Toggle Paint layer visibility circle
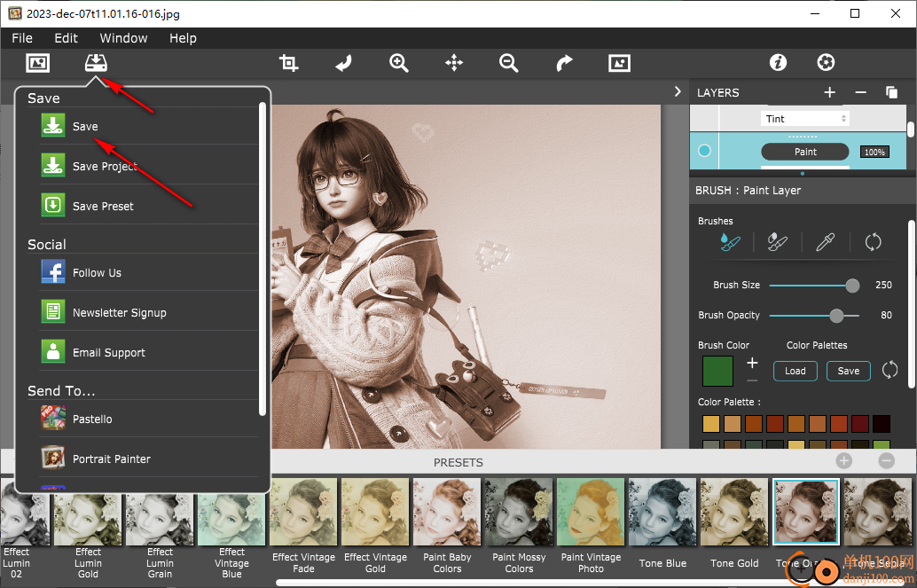 [705, 151]
